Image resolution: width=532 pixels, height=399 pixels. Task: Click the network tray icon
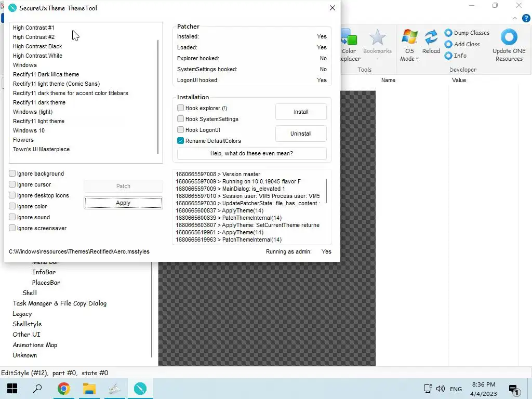click(x=428, y=389)
